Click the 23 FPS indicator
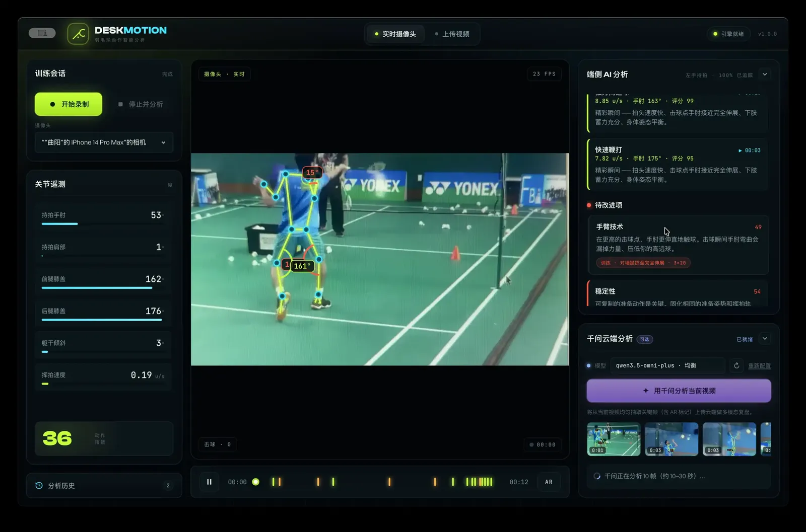This screenshot has height=532, width=806. tap(544, 74)
